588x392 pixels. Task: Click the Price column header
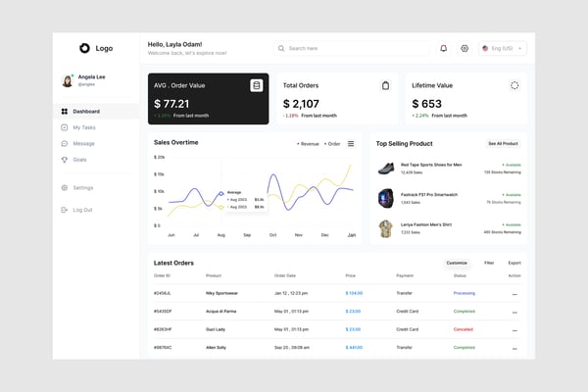(350, 275)
